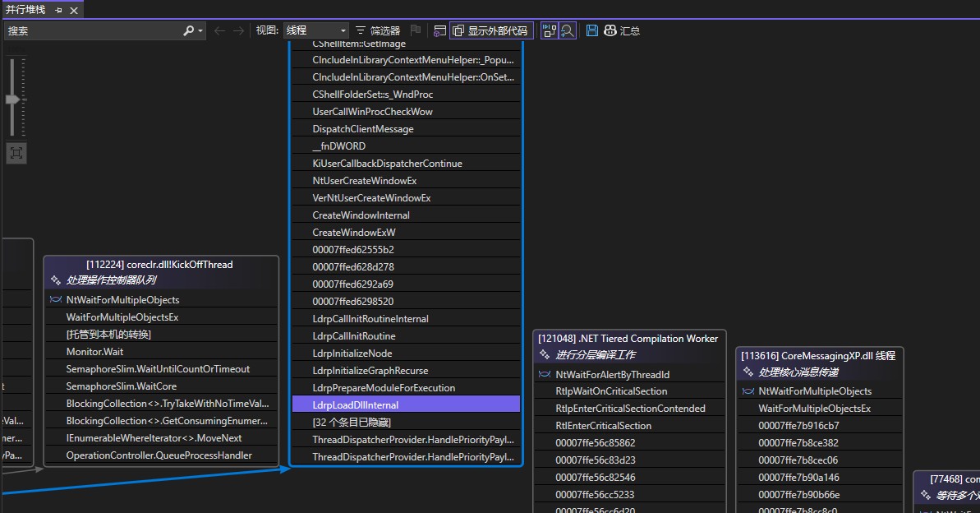The image size is (980, 513).
Task: Click the fit-to-screen zoom icon
Action: pos(15,153)
